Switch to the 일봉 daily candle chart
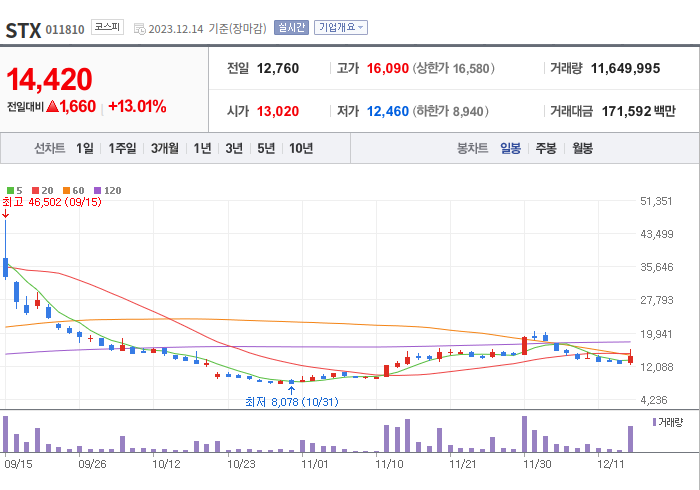The height and width of the screenshot is (490, 700). coord(510,148)
